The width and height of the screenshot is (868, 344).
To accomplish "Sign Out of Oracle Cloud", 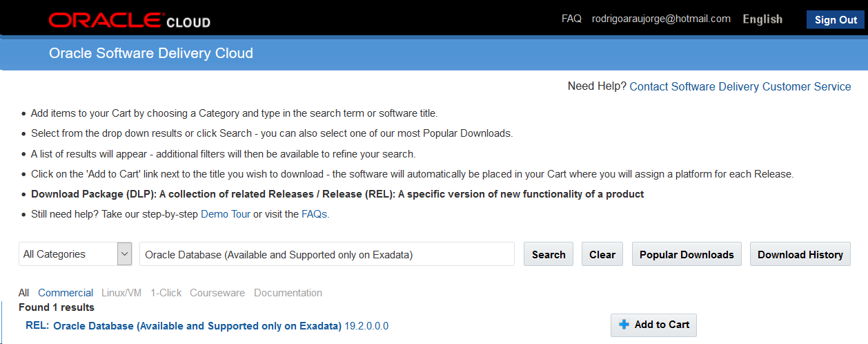I will click(836, 20).
